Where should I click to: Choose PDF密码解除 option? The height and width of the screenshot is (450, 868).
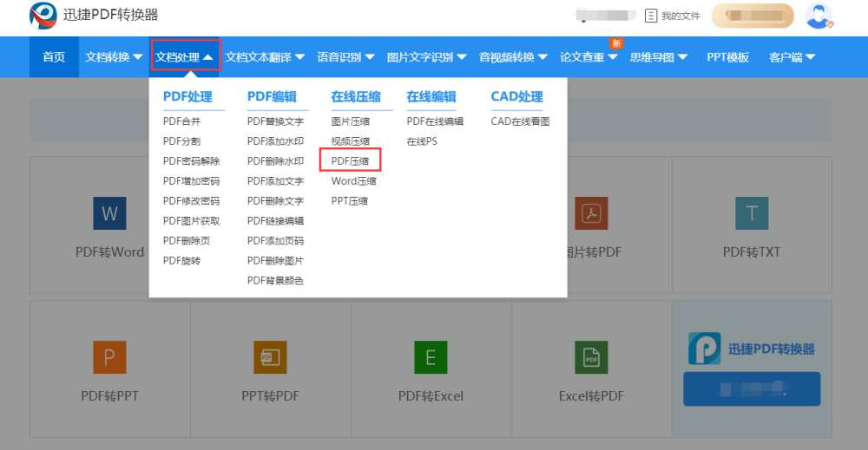point(191,161)
